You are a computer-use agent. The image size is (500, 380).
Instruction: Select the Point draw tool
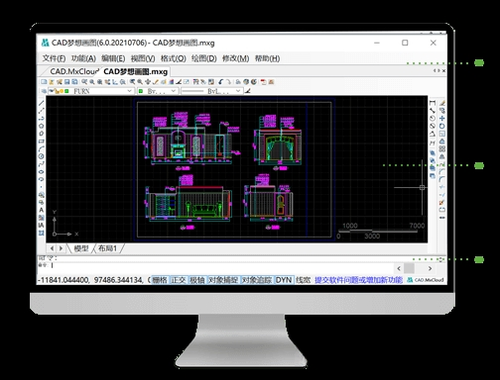pyautogui.click(x=41, y=187)
